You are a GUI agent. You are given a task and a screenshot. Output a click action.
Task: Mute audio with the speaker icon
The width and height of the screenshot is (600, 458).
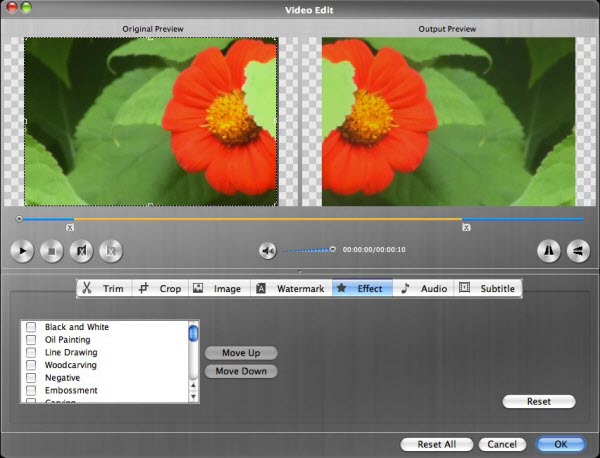[267, 251]
